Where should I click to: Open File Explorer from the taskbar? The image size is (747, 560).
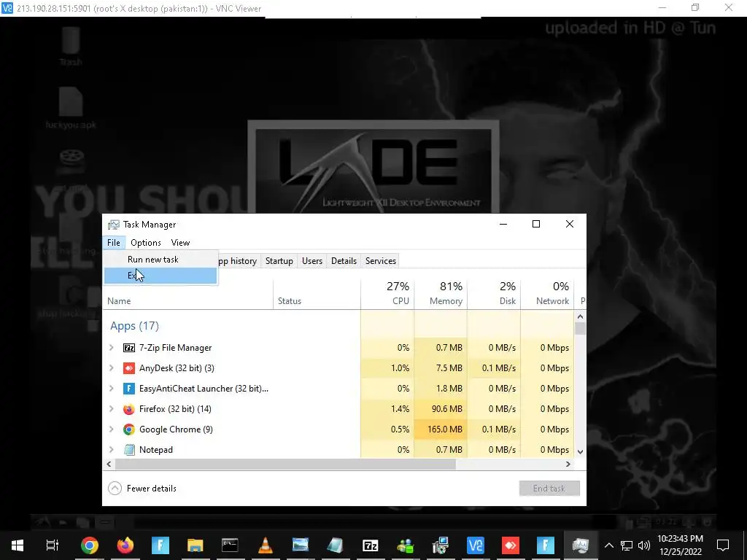tap(195, 545)
